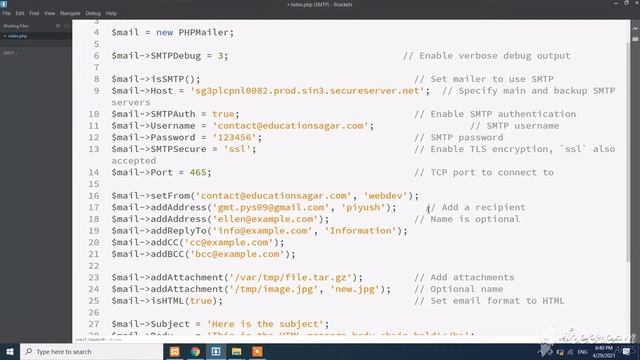Open File Explorer from the taskbar
Viewport: 640px width, 360px height.
[236, 351]
